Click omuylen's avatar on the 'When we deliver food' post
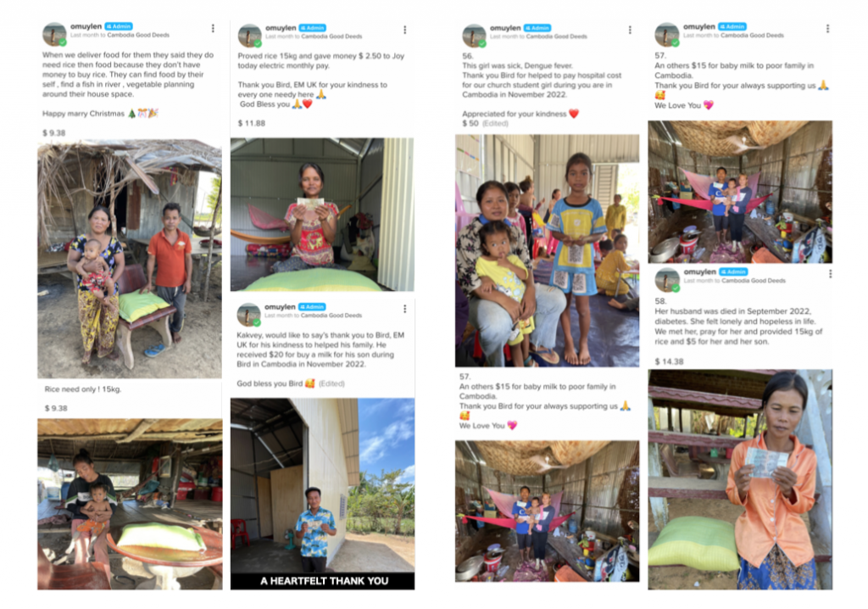868x609 pixels. 54,34
